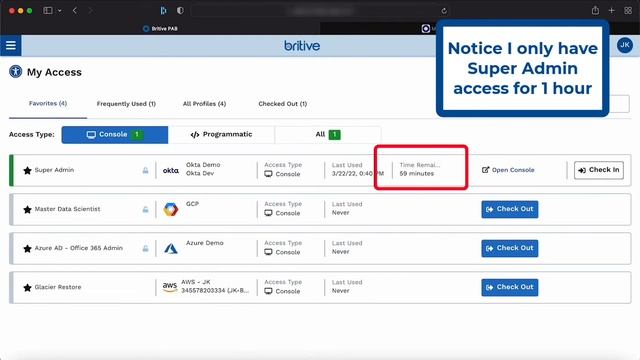Click the Okta Demo application name
This screenshot has height=360, width=640.
coord(203,164)
